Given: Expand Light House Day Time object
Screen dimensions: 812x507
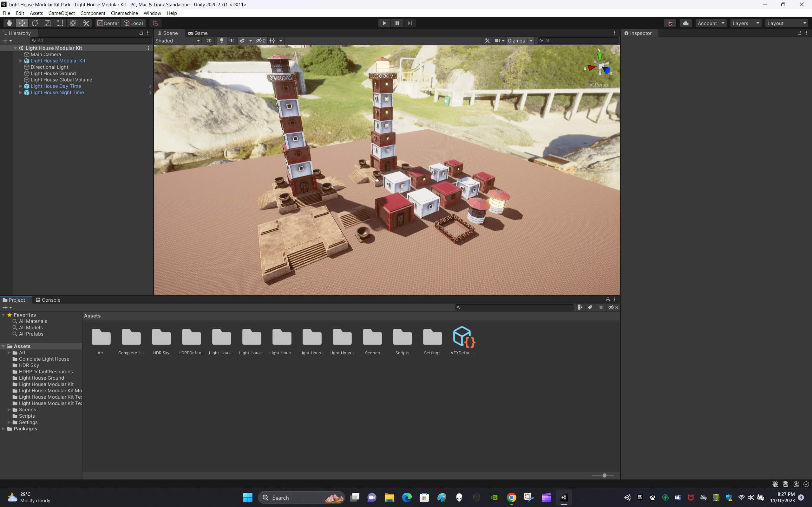Looking at the screenshot, I should (21, 86).
